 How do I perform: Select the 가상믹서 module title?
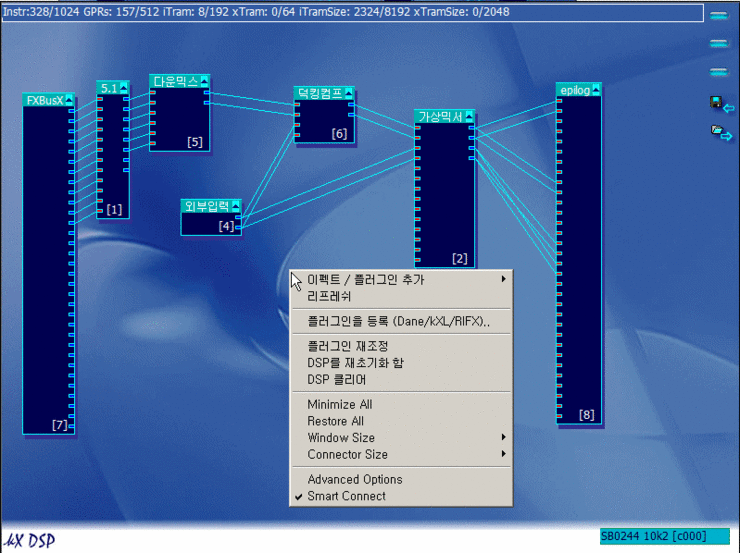[x=440, y=117]
